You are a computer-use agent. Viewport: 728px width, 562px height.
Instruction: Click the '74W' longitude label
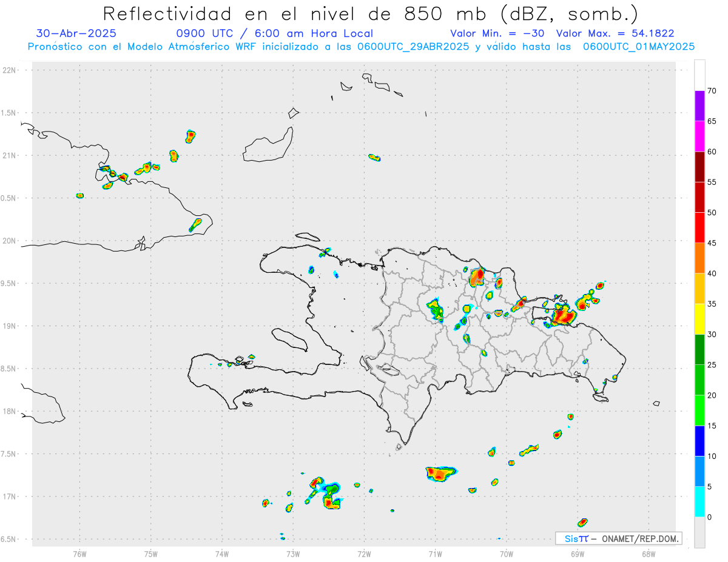point(221,554)
